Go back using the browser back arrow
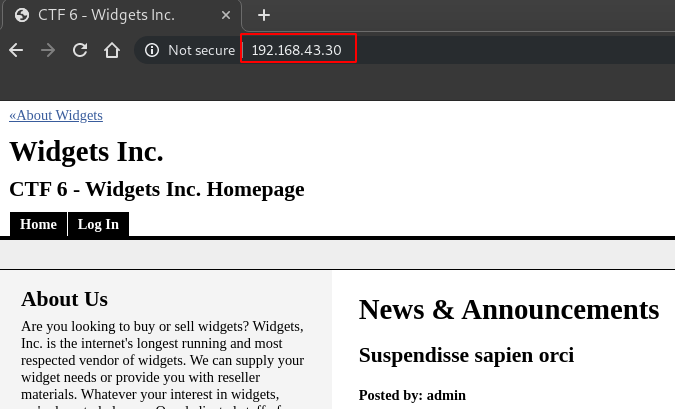Screen dimensions: 675x409 point(16,50)
